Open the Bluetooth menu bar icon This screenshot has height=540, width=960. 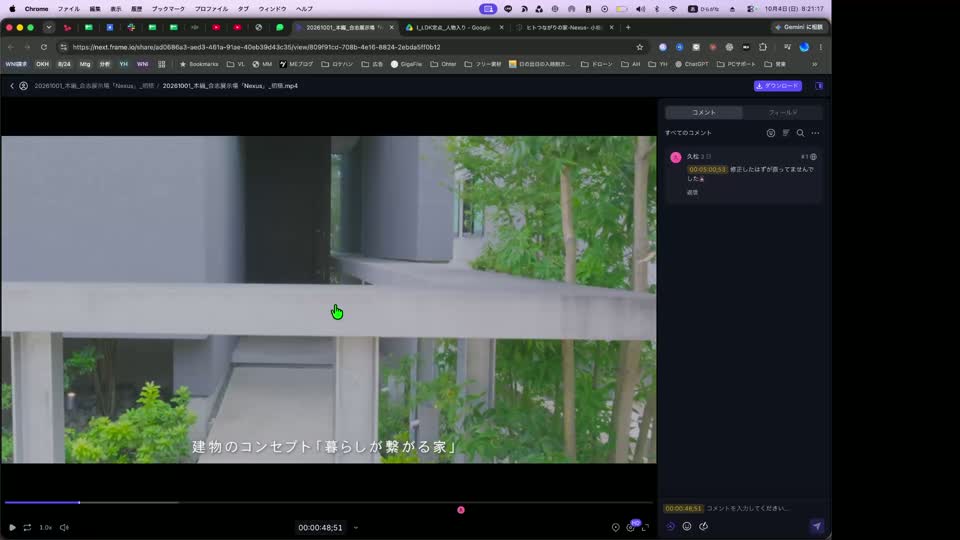[657, 9]
